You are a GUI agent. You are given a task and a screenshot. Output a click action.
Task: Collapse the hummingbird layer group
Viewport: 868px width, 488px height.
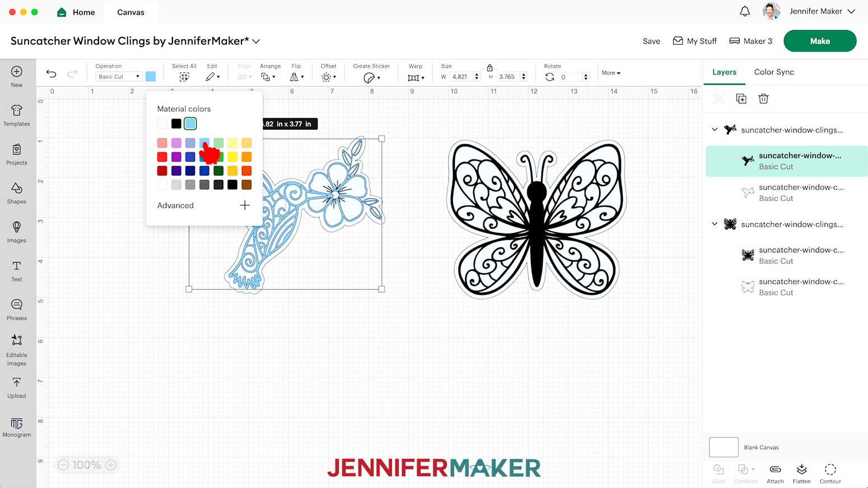coord(715,129)
